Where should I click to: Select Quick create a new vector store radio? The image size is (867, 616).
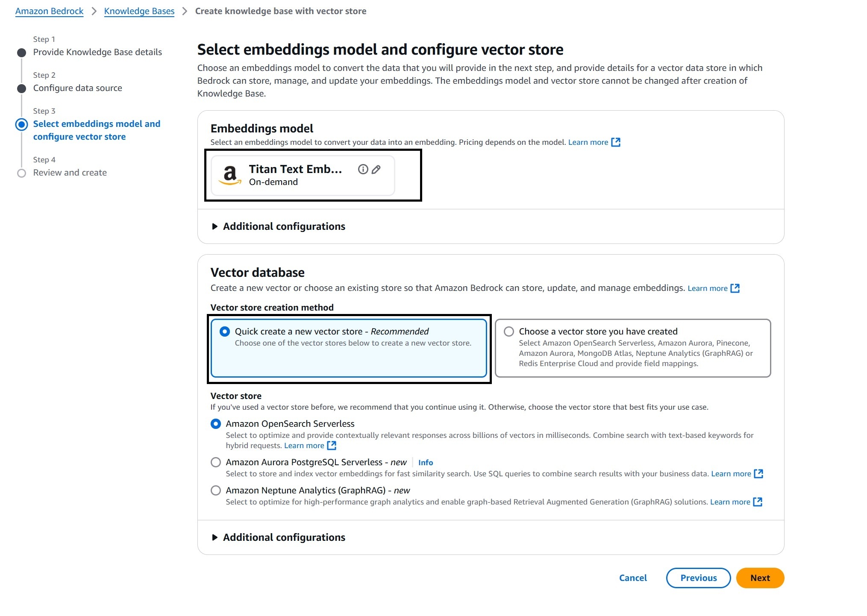point(225,331)
